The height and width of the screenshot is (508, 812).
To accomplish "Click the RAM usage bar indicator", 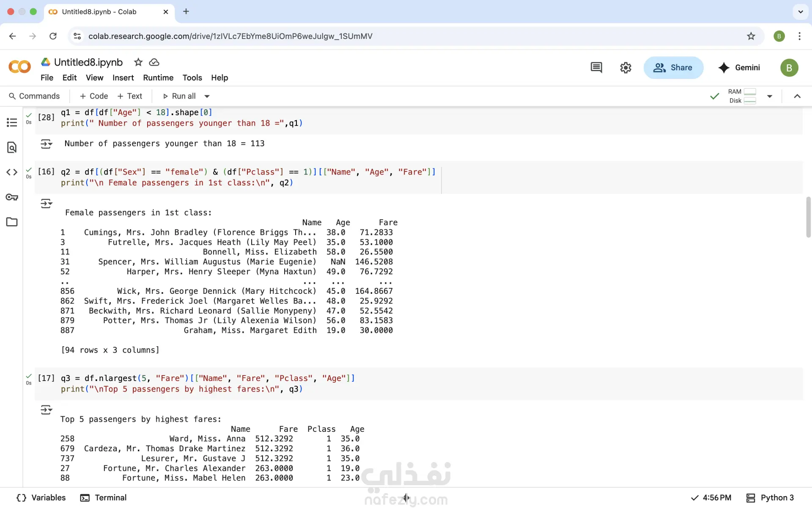I will point(749,91).
